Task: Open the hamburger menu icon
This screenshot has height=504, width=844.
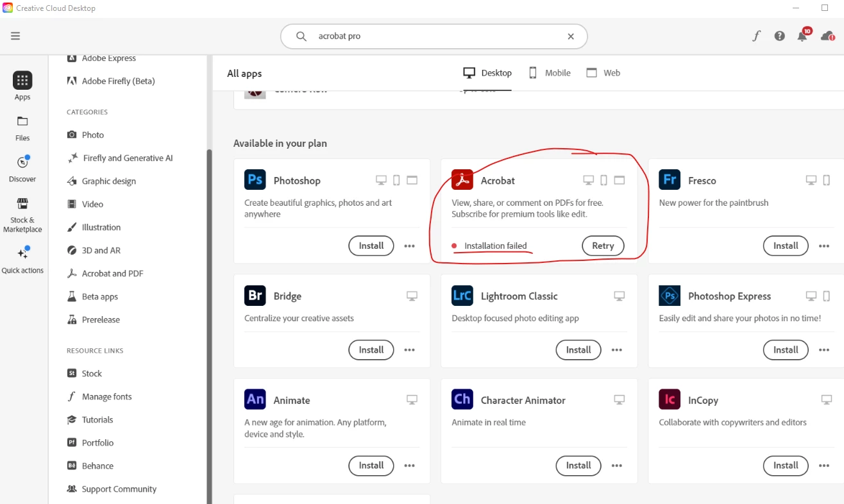Action: click(x=15, y=36)
